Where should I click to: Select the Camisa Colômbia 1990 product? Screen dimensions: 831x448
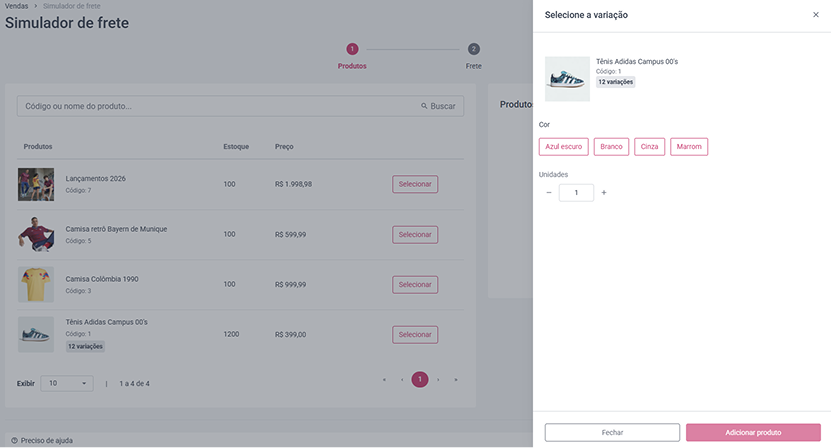coord(415,285)
